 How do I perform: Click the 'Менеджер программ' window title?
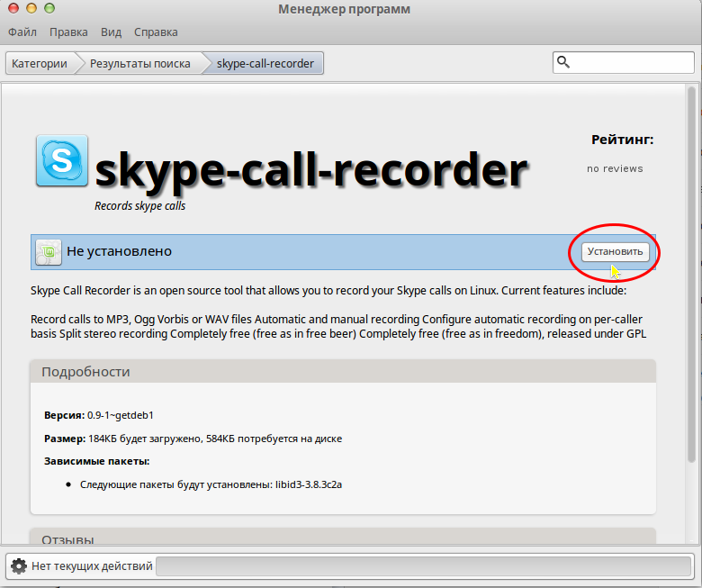(344, 9)
